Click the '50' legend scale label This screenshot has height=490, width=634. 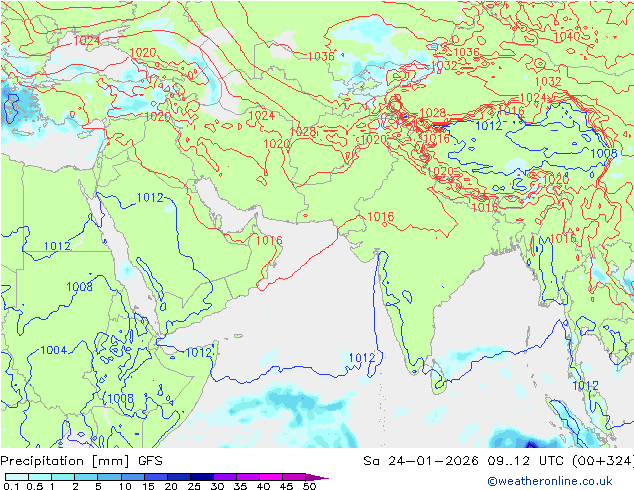pos(309,486)
